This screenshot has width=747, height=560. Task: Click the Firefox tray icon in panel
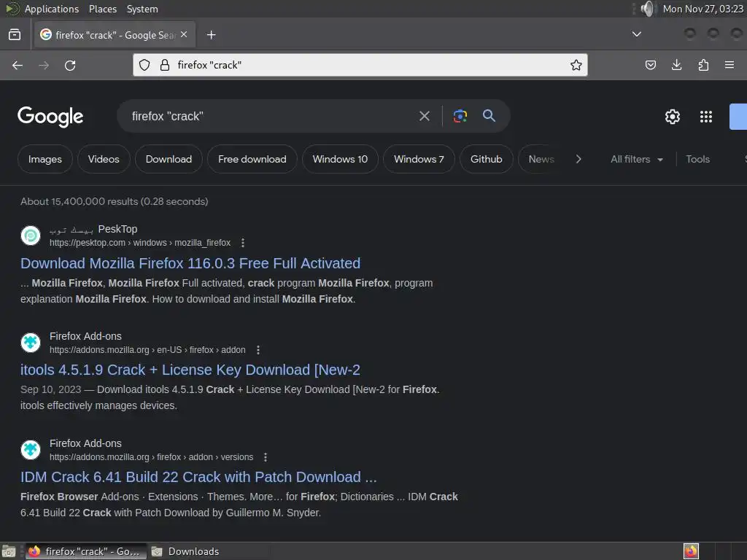(691, 551)
